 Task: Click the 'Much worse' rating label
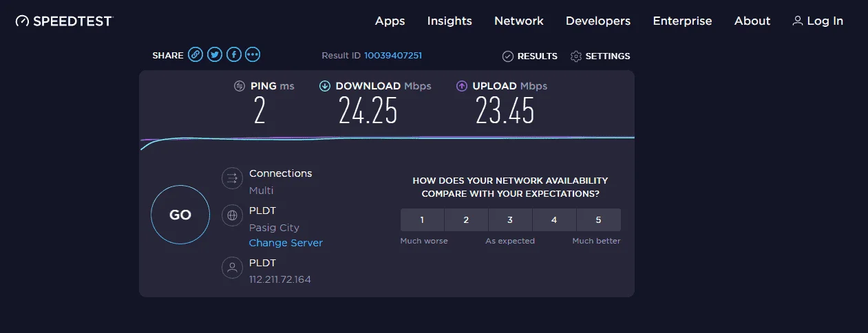(424, 241)
